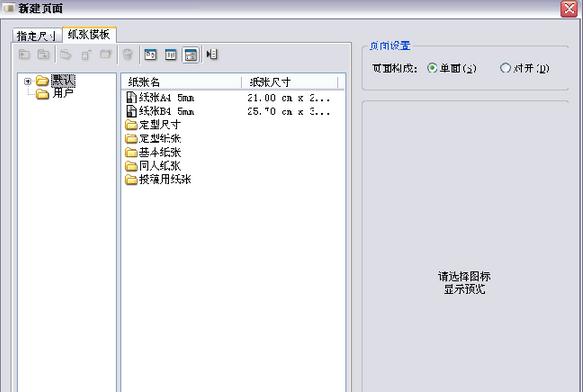Click the greyed new folder icon
The height and width of the screenshot is (392, 586).
pos(24,55)
